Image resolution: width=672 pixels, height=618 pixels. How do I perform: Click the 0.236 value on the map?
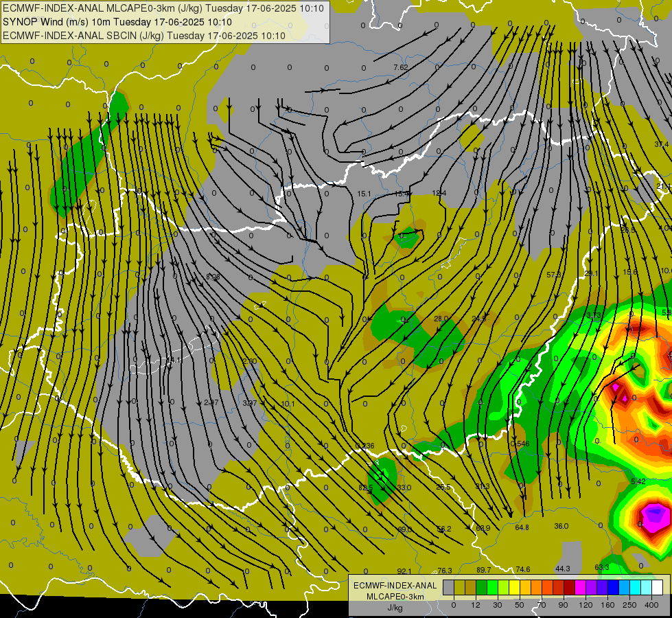(x=364, y=446)
